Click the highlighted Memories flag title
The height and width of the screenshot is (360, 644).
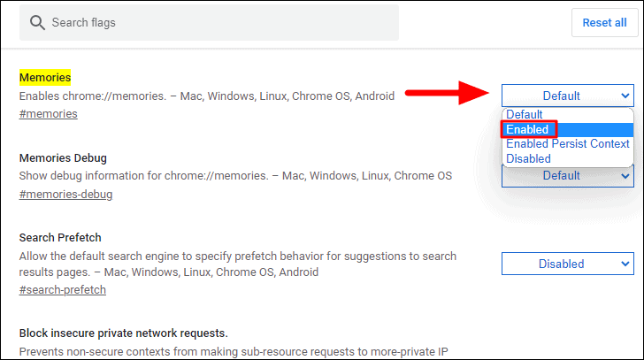[x=45, y=77]
